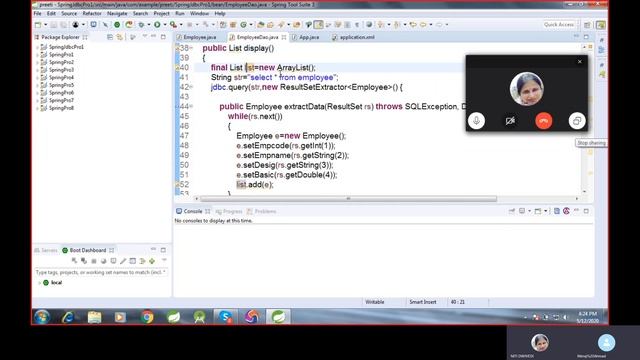Open the Window menu
Screen dimensions: 640x360
click(x=199, y=13)
